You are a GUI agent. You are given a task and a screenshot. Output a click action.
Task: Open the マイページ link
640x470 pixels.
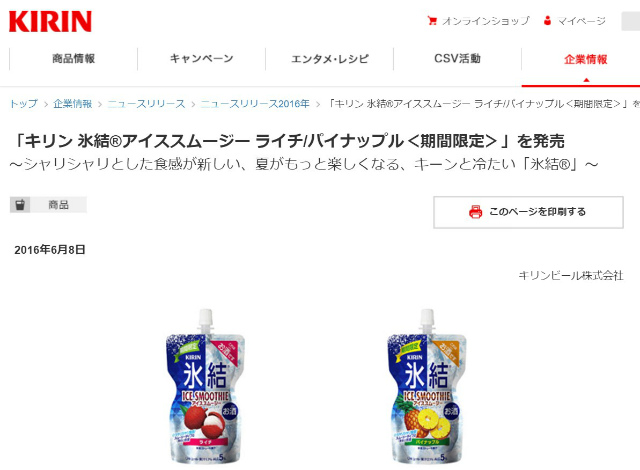point(581,21)
